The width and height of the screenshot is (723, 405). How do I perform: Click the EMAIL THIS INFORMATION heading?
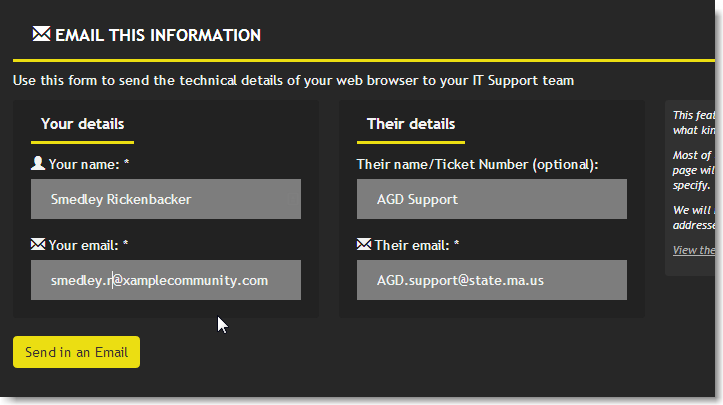[x=158, y=35]
